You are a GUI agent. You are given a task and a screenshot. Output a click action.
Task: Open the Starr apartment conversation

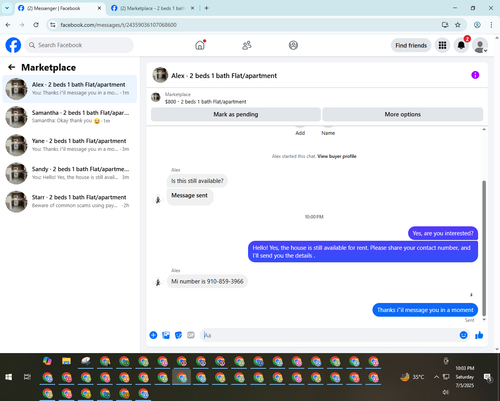pos(69,201)
